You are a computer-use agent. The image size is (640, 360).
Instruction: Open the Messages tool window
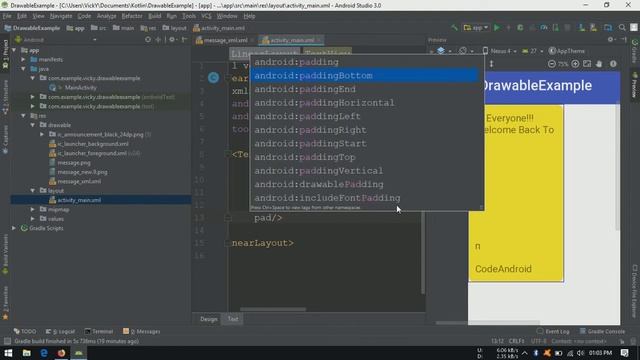(x=142, y=331)
